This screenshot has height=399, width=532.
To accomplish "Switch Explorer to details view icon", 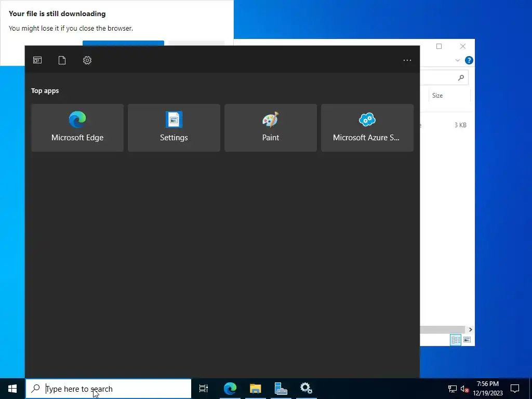I will pos(456,340).
